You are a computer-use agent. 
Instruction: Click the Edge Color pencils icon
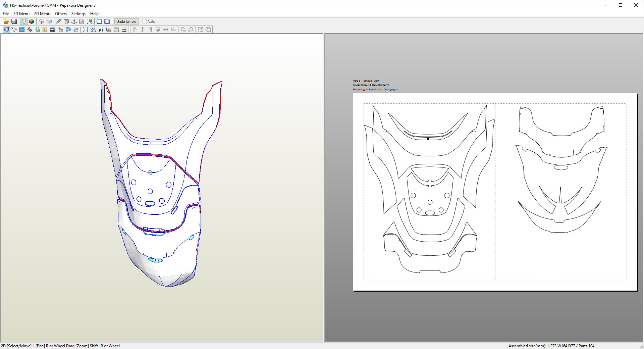point(30,30)
